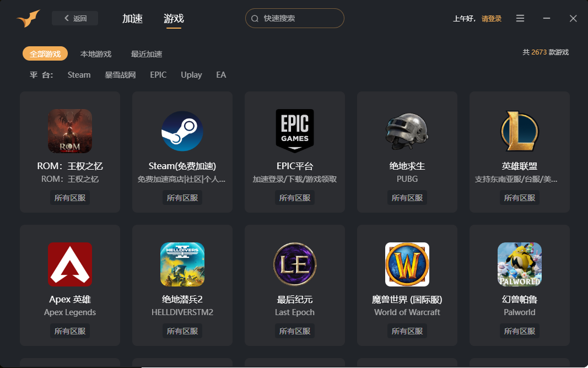Pick 所有区服 region for 幻兽帕鲁
588x368 pixels.
[x=519, y=331]
